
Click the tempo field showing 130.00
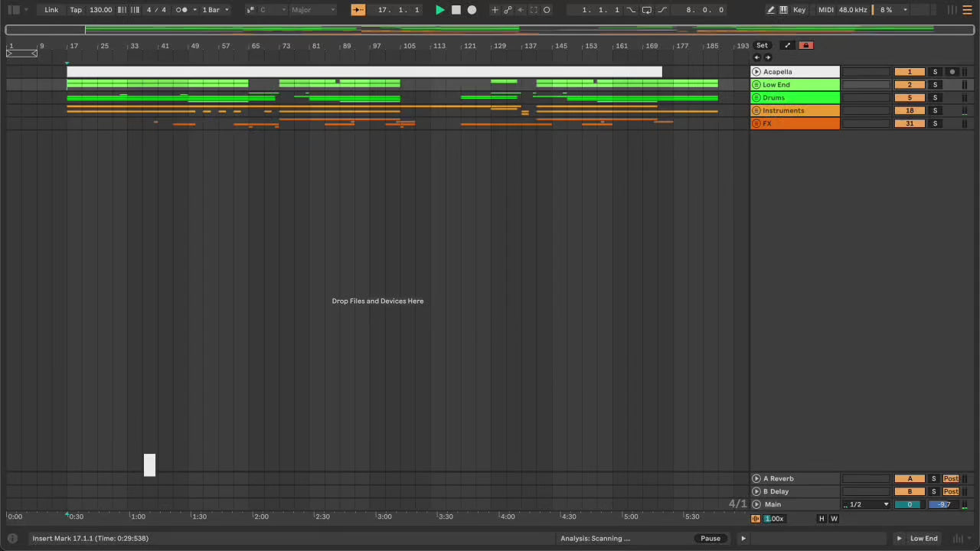(100, 10)
